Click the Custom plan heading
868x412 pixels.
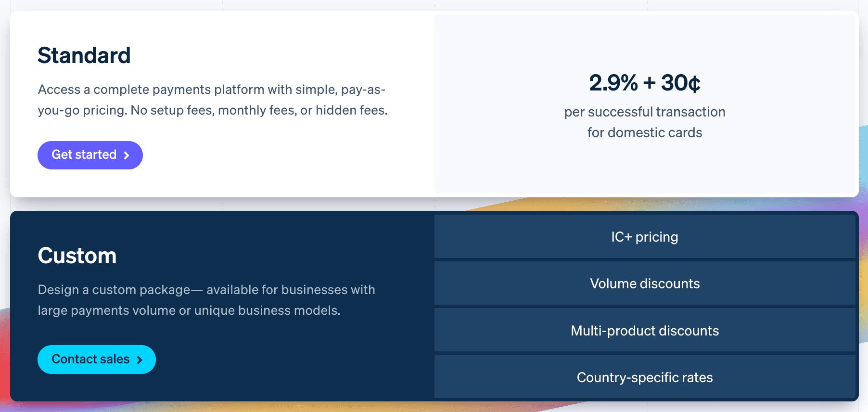point(77,256)
